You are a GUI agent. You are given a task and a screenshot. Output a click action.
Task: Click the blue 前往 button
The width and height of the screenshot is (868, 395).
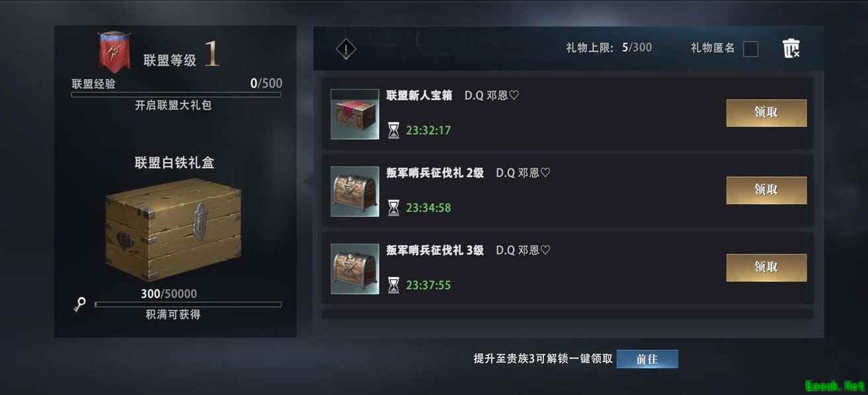tap(647, 359)
